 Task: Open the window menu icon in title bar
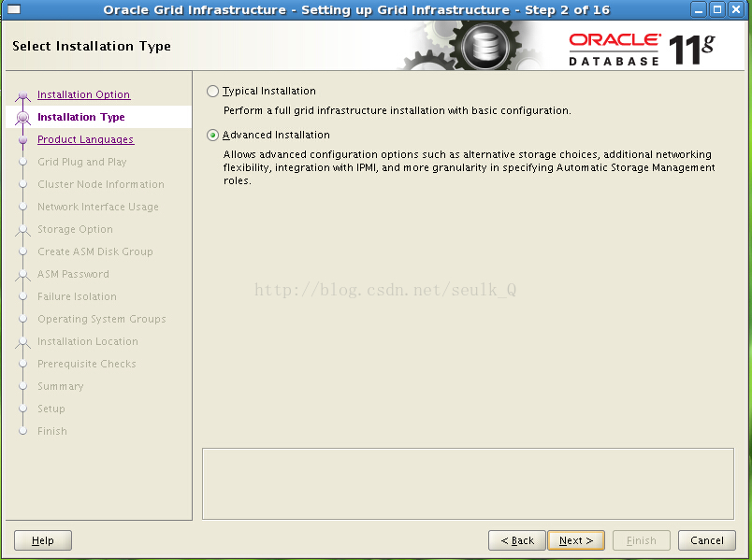pyautogui.click(x=14, y=9)
